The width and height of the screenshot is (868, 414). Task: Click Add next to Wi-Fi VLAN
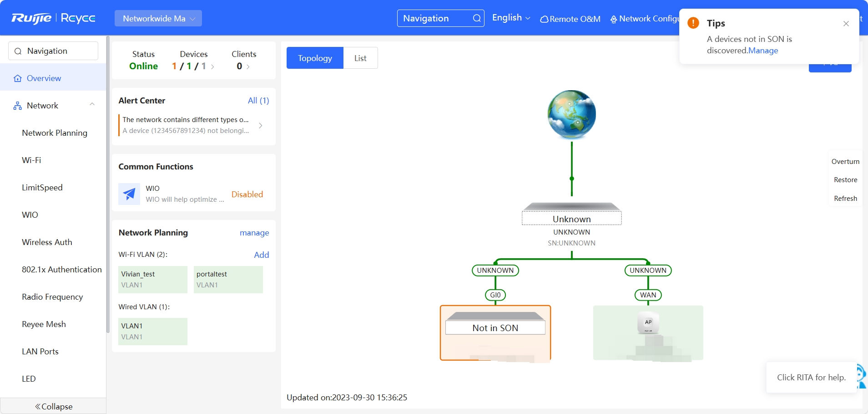pyautogui.click(x=261, y=255)
